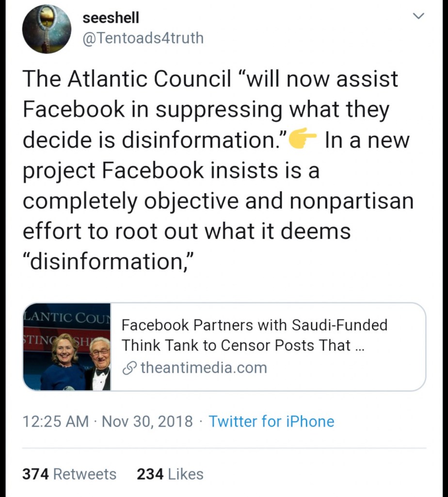The height and width of the screenshot is (497, 448).
Task: Click the chain link icon beside theantimedia.com
Action: pyautogui.click(x=129, y=367)
